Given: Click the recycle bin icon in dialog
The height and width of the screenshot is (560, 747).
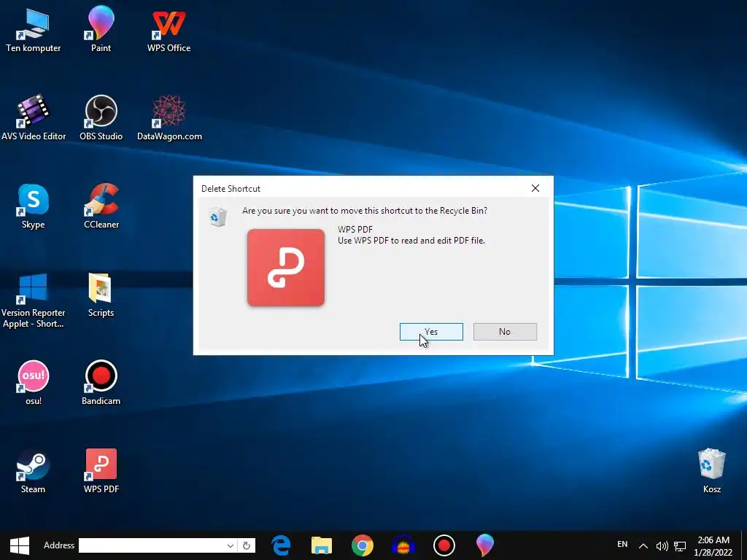Looking at the screenshot, I should click(218, 217).
